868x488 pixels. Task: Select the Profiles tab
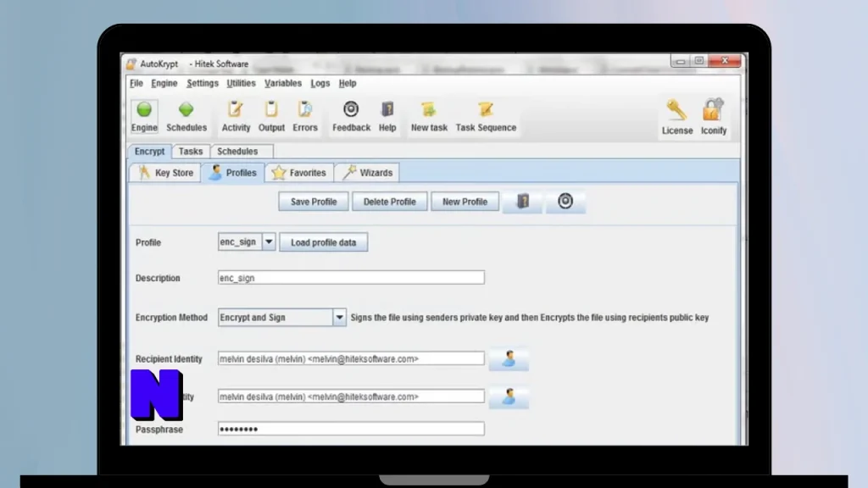click(233, 173)
